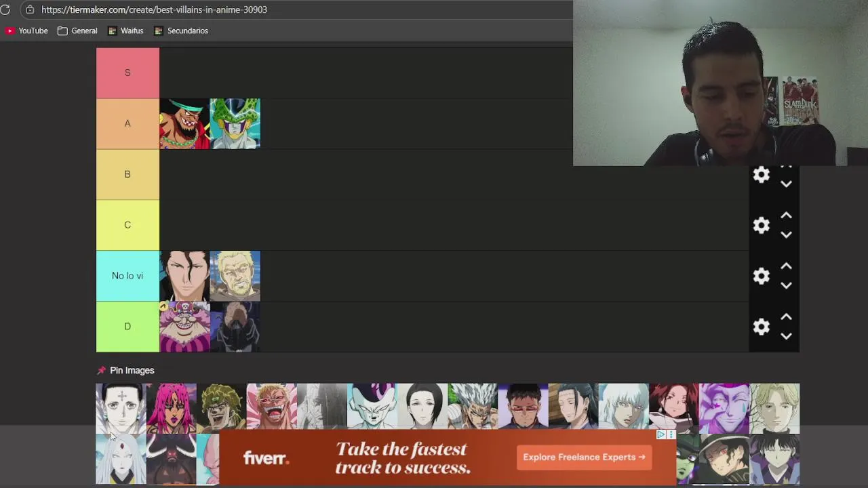The height and width of the screenshot is (488, 868).
Task: Click the green D tier label
Action: pyautogui.click(x=127, y=327)
